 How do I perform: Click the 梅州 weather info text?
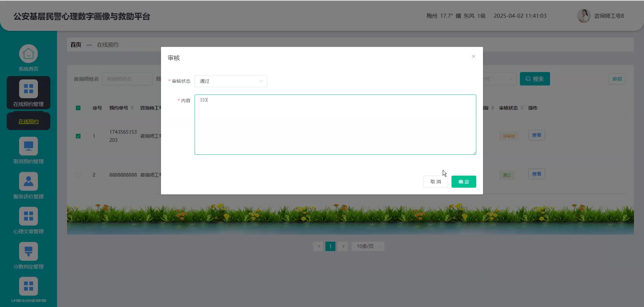[456, 16]
